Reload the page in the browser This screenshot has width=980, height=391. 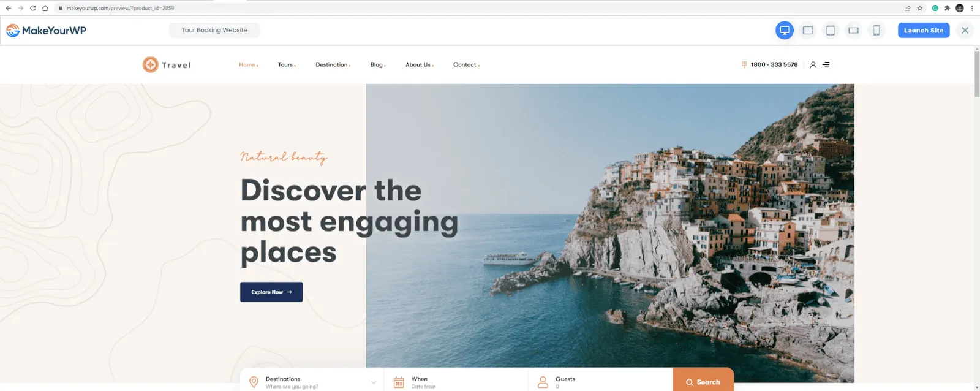coord(32,8)
